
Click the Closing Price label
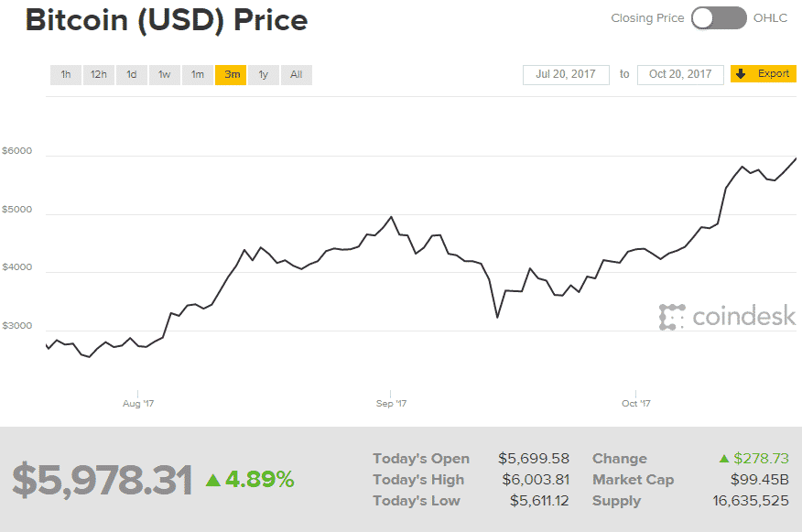tap(646, 18)
